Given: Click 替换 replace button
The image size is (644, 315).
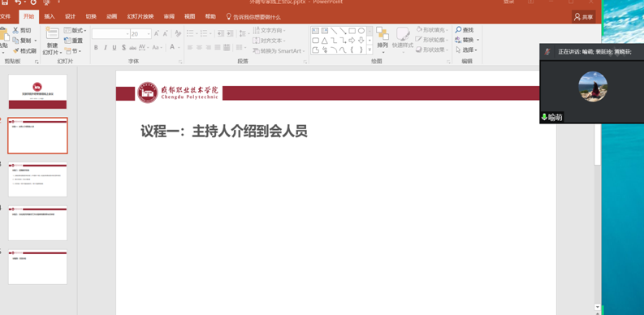Looking at the screenshot, I should [467, 40].
